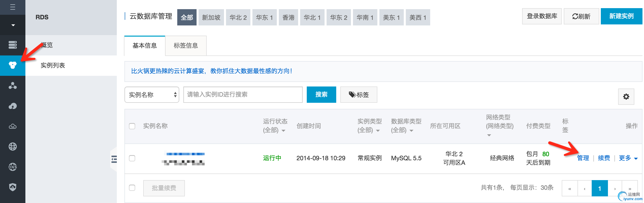This screenshot has width=644, height=203.
Task: Tick the select-all checkbox in table header
Action: (x=132, y=126)
